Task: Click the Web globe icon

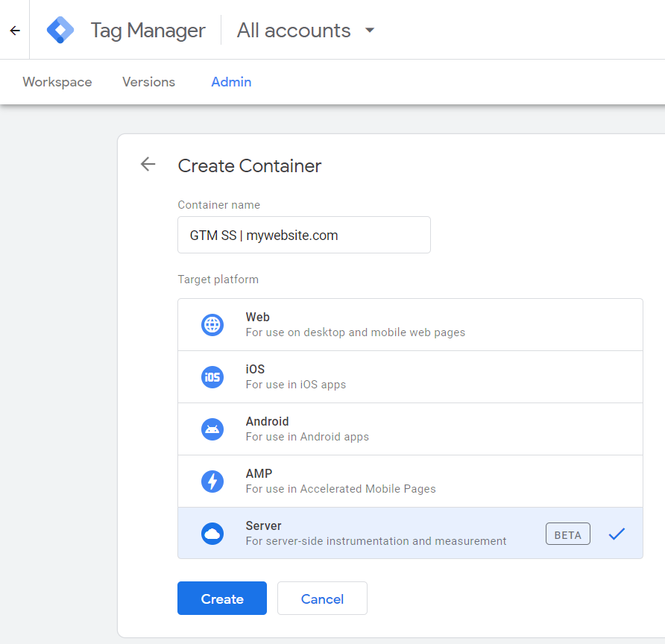Action: click(212, 325)
